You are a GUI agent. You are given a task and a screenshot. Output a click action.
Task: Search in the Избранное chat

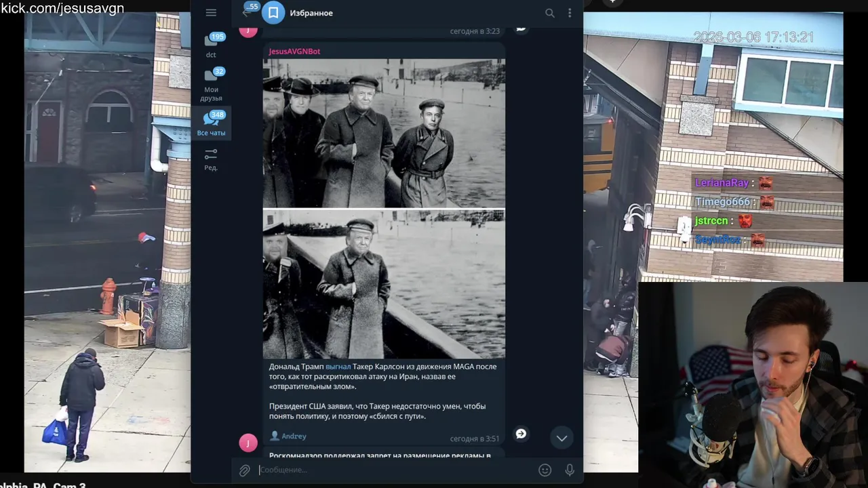click(x=550, y=13)
